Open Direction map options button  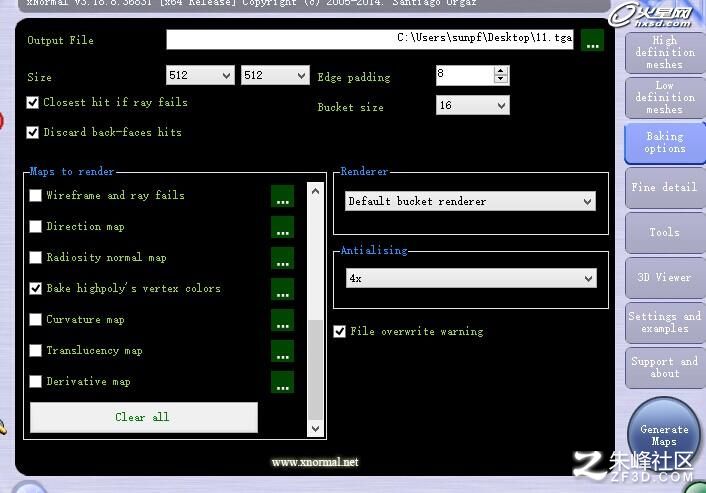coord(282,227)
